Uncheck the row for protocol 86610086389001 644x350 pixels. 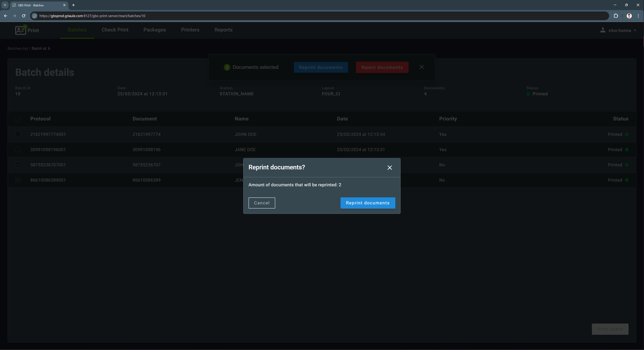coord(18,180)
